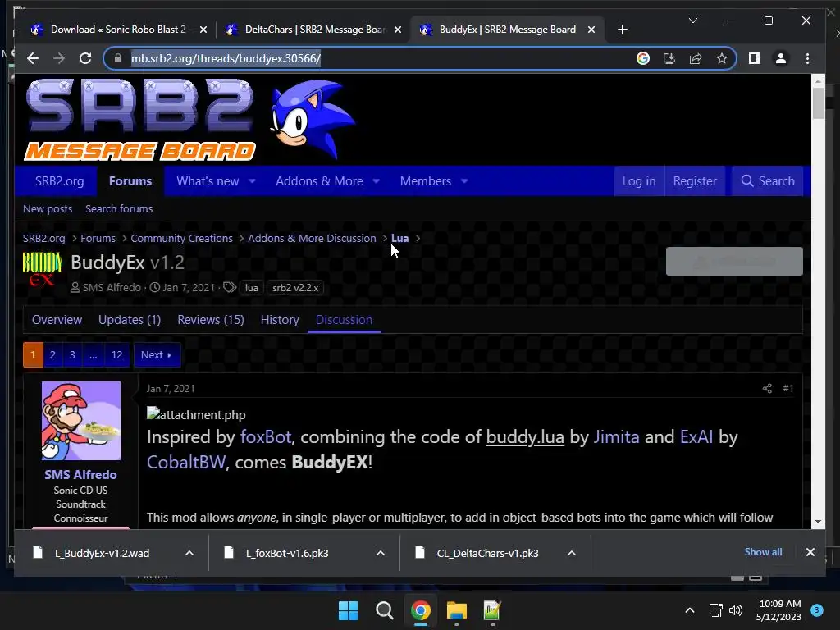Click the install/download page icon in address bar
Screen dimensions: 840x630
(x=669, y=58)
